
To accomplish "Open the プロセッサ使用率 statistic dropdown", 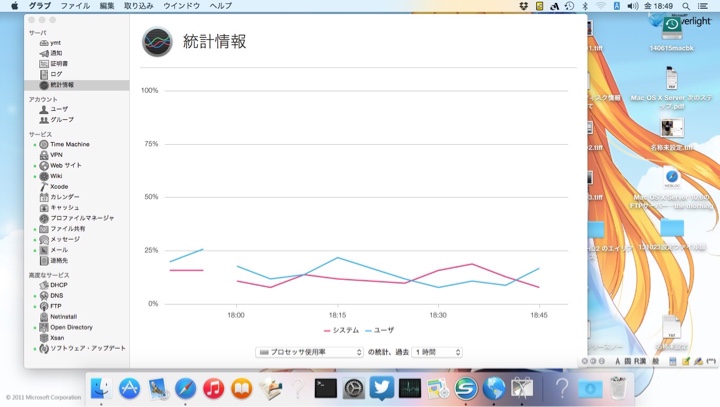I will [x=309, y=352].
